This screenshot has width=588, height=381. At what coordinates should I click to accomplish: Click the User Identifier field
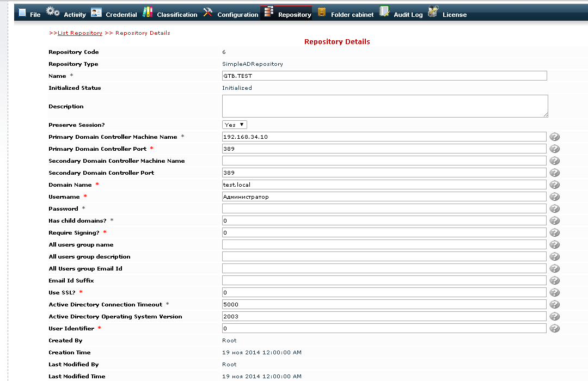[384, 329]
